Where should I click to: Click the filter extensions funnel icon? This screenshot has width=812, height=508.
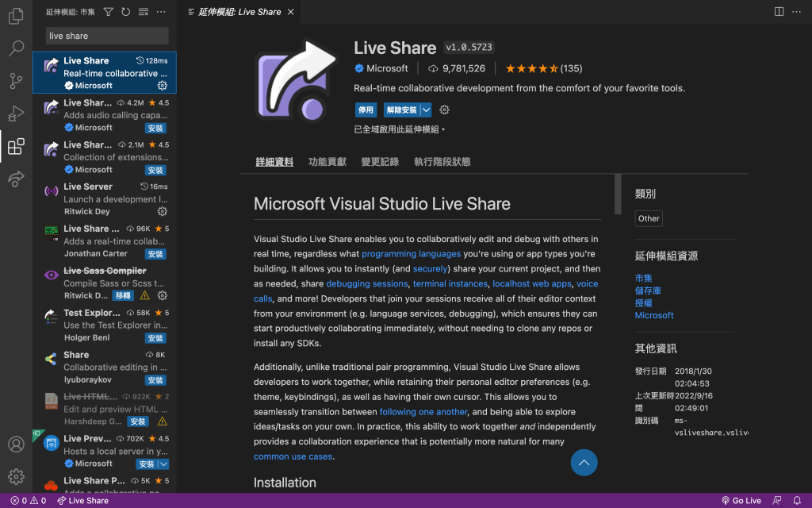108,11
